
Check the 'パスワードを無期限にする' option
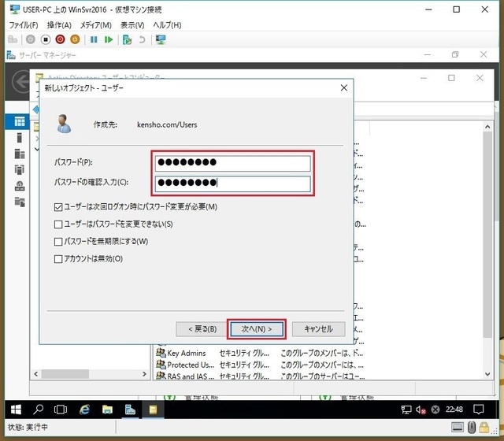[x=58, y=242]
